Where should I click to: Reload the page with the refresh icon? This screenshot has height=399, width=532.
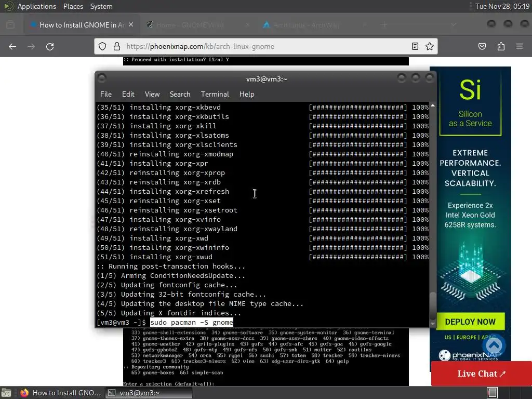50,46
